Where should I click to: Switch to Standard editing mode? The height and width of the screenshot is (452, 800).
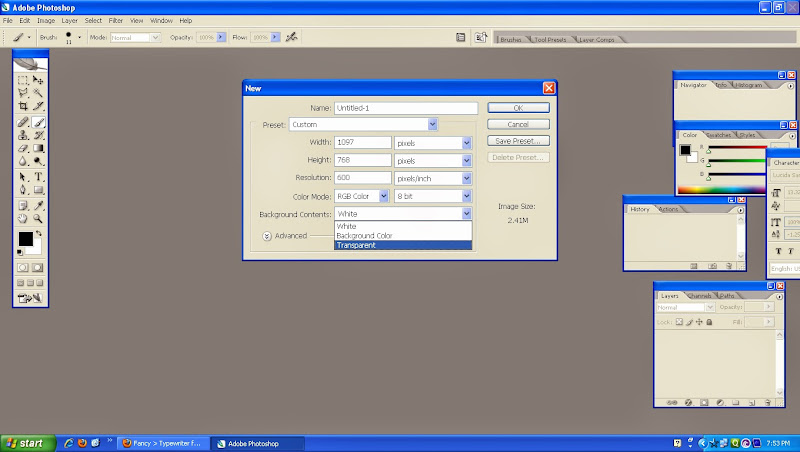coord(23,268)
